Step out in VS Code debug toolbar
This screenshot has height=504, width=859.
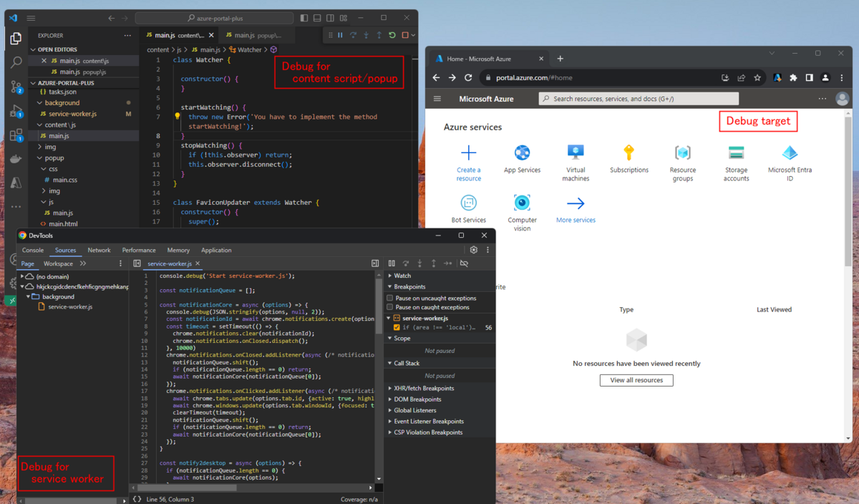click(379, 35)
